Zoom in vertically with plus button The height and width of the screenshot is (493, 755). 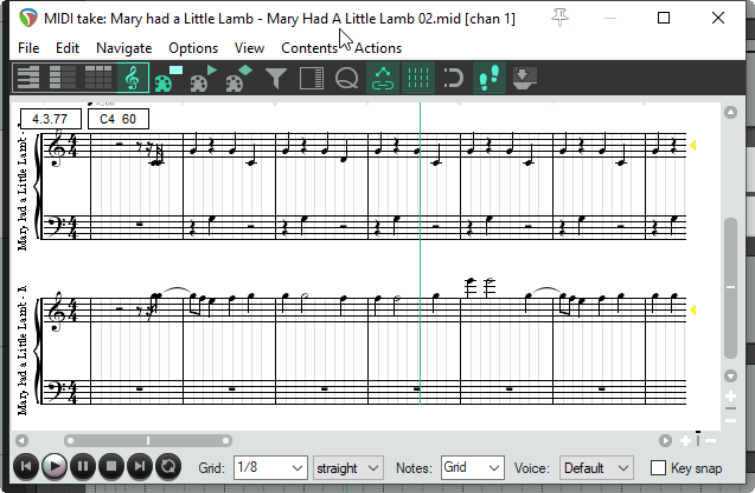tap(730, 396)
